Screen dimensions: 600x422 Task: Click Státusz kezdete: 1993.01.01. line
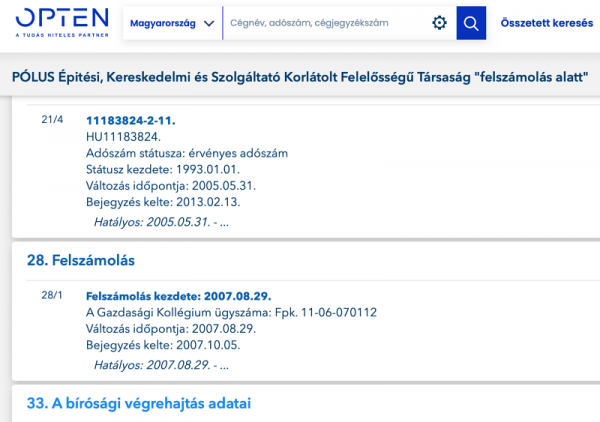tap(163, 169)
